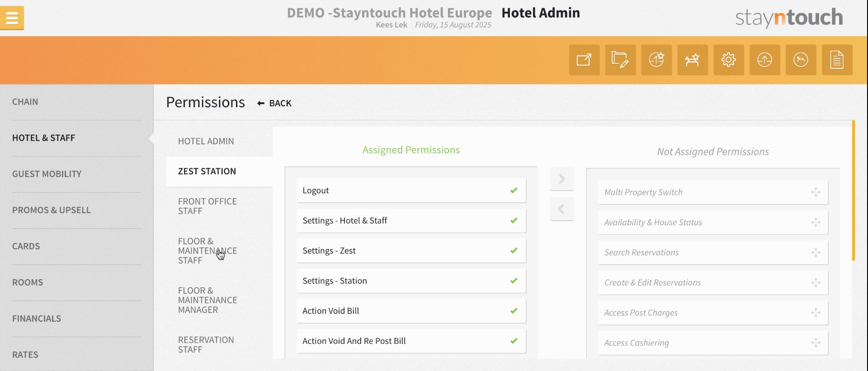Click the document edit pencil toolbar icon
The height and width of the screenshot is (371, 868).
(620, 60)
